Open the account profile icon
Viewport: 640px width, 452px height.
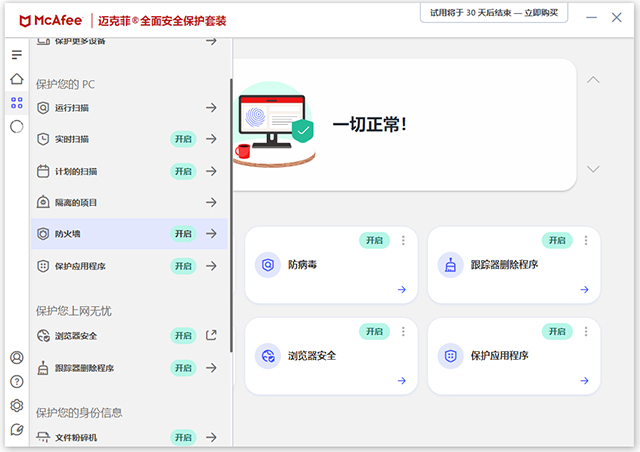tap(16, 357)
